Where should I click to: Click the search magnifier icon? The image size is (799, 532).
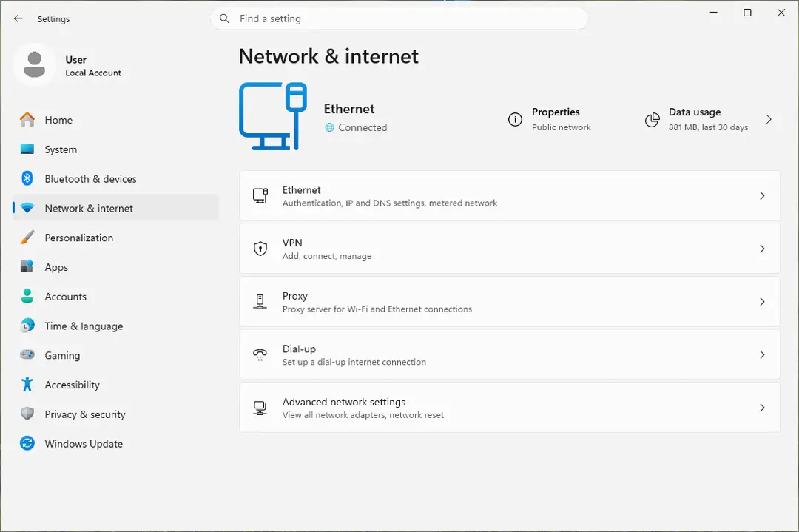(224, 18)
